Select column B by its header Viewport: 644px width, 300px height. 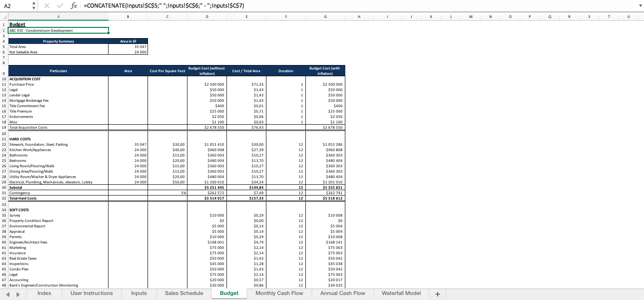coord(128,16)
